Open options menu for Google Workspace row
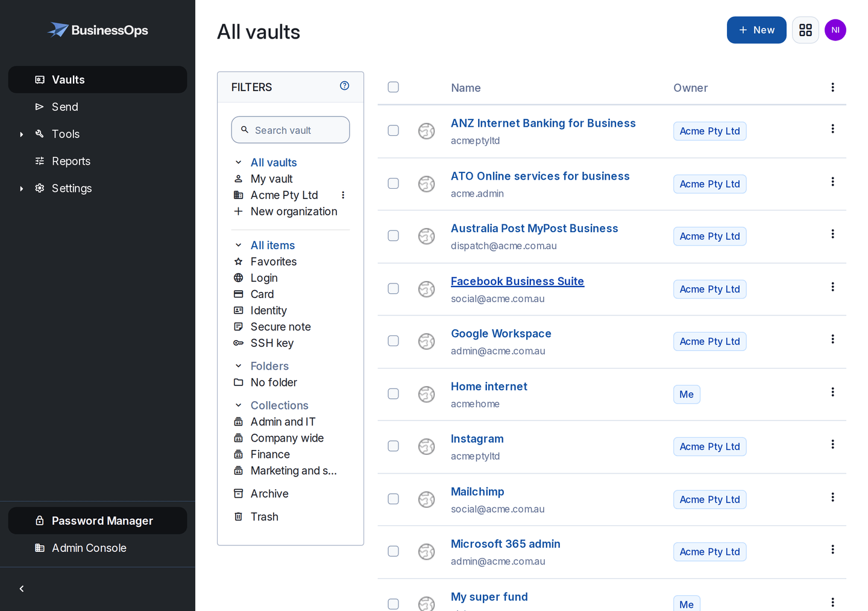This screenshot has width=868, height=611. click(x=832, y=339)
